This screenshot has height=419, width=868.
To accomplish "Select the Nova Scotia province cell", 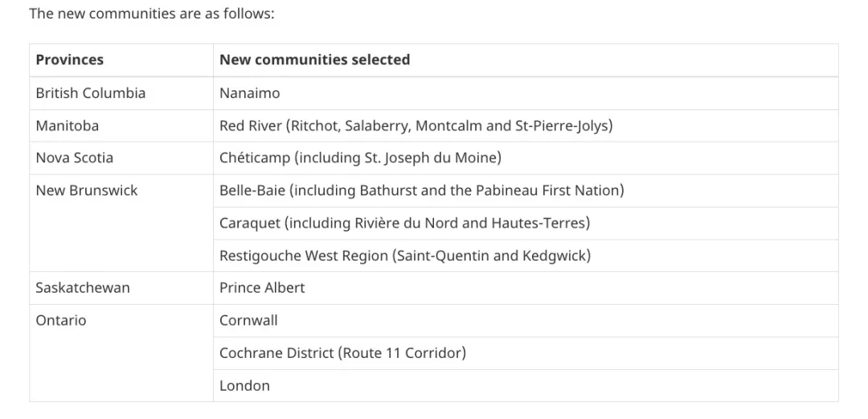I will (x=75, y=158).
